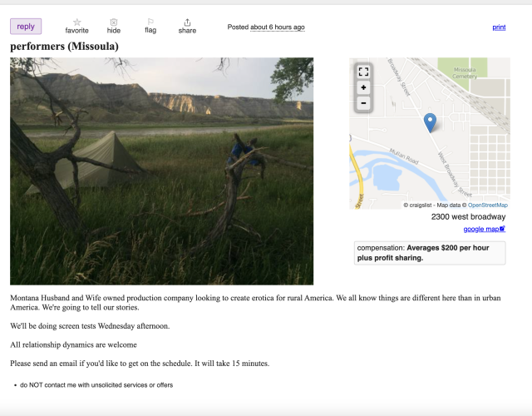Open the print link
This screenshot has height=416, width=532.
click(x=499, y=27)
